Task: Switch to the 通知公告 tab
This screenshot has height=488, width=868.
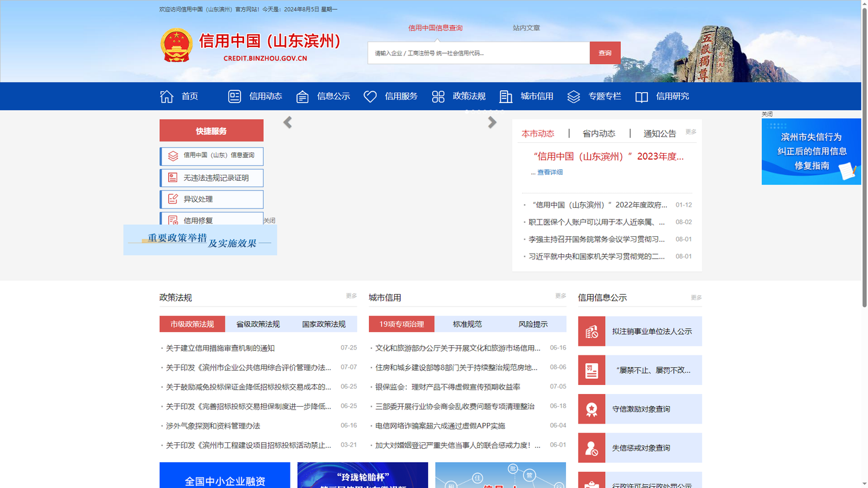Action: pos(660,133)
